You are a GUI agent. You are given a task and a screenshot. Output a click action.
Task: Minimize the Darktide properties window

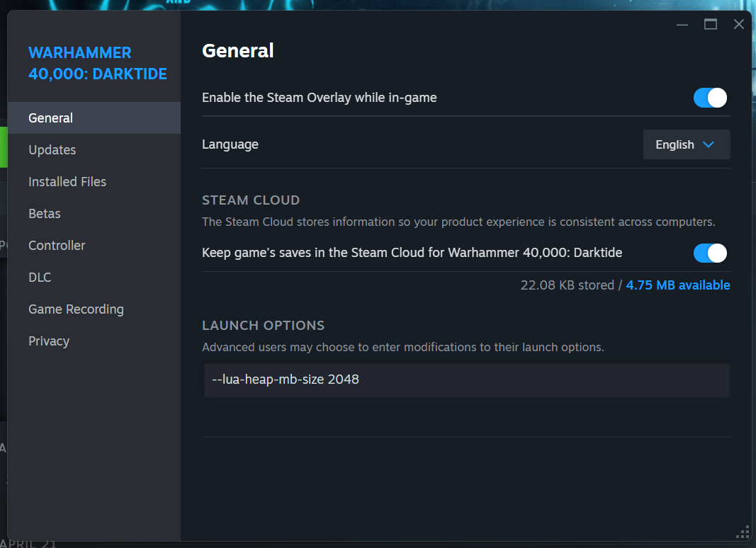(682, 25)
